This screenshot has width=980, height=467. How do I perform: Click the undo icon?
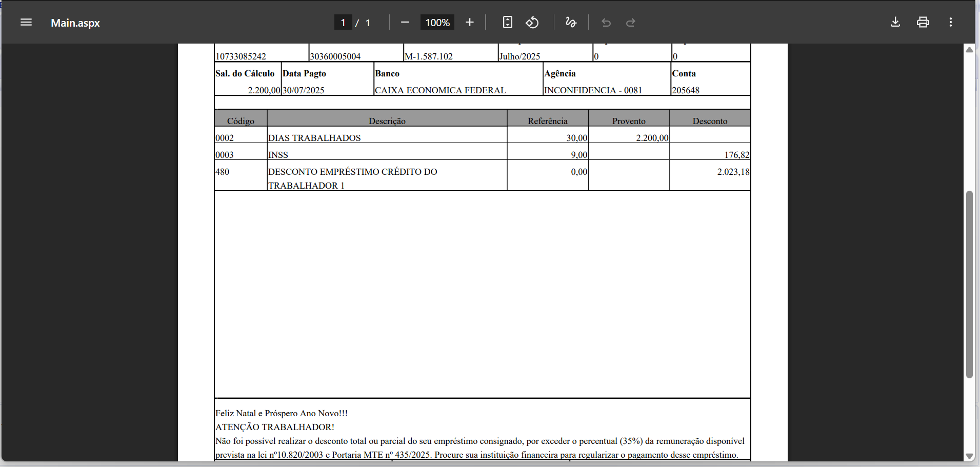point(606,22)
